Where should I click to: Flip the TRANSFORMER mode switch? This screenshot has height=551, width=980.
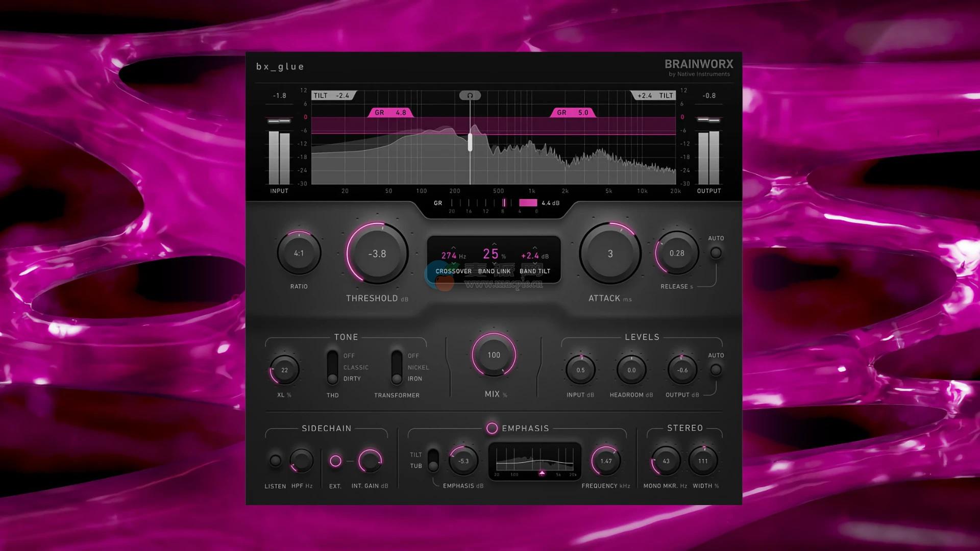tap(397, 367)
